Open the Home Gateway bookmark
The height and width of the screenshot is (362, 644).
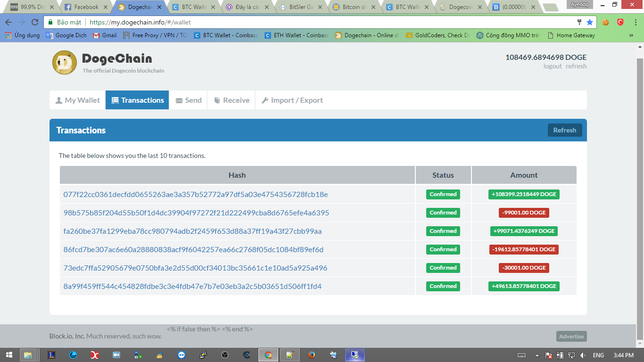click(571, 35)
